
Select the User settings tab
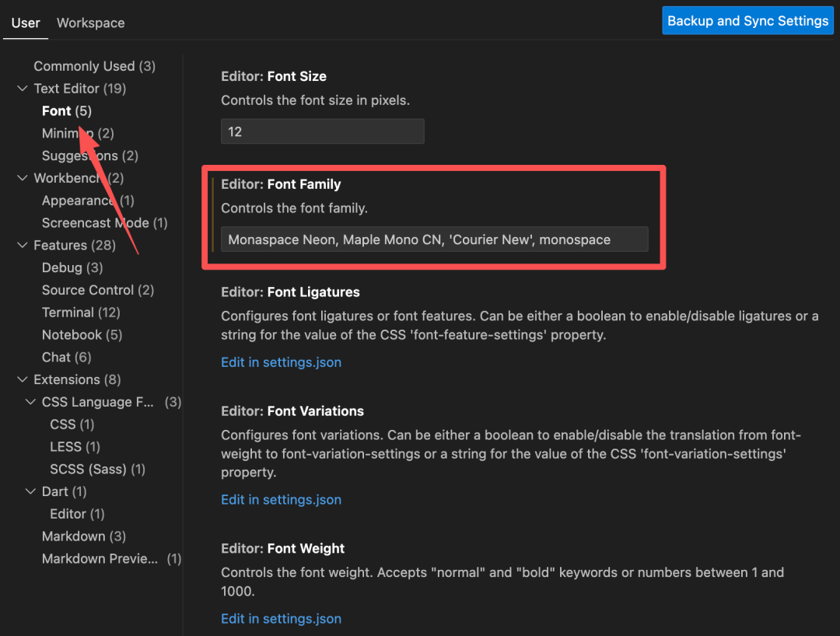(26, 23)
